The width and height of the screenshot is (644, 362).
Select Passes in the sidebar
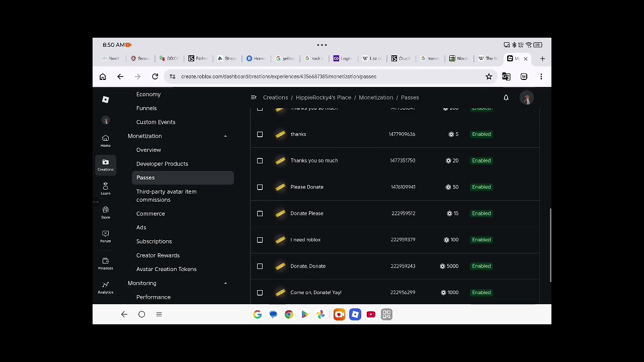pos(183,177)
